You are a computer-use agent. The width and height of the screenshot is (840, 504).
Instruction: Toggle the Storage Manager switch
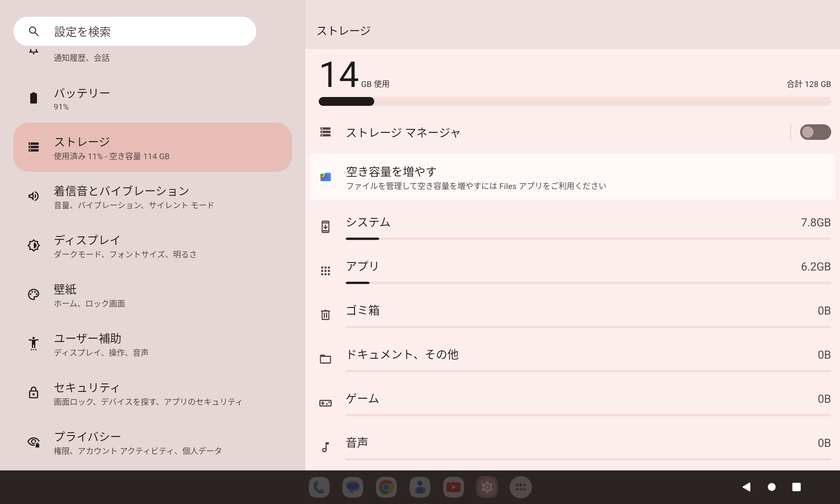(x=815, y=132)
